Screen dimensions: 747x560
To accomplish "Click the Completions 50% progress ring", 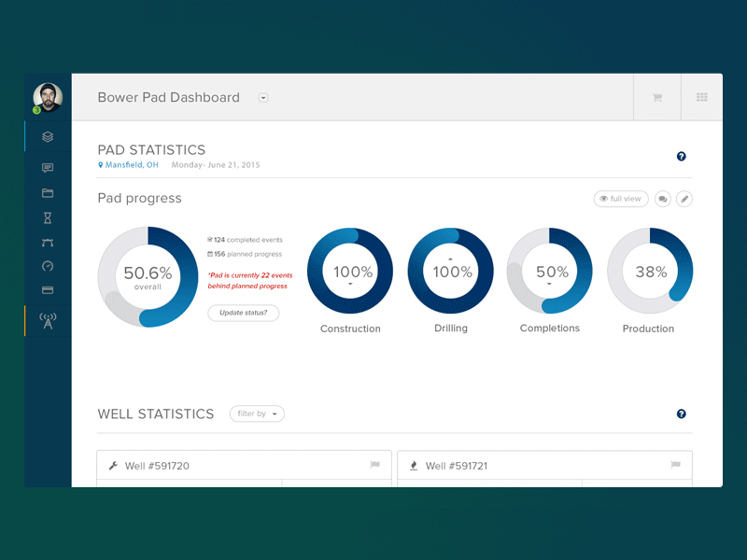I will pyautogui.click(x=550, y=272).
